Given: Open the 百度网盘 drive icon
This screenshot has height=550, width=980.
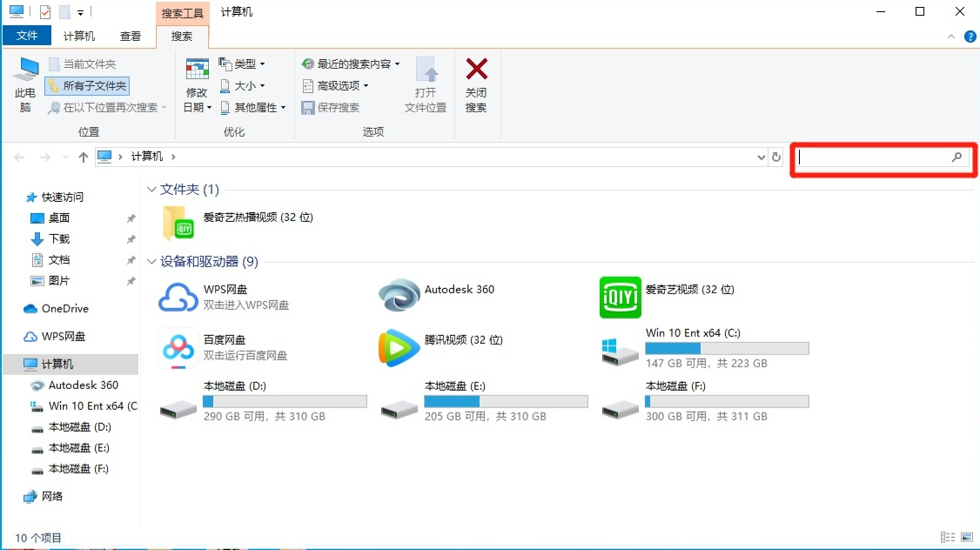Looking at the screenshot, I should 178,348.
